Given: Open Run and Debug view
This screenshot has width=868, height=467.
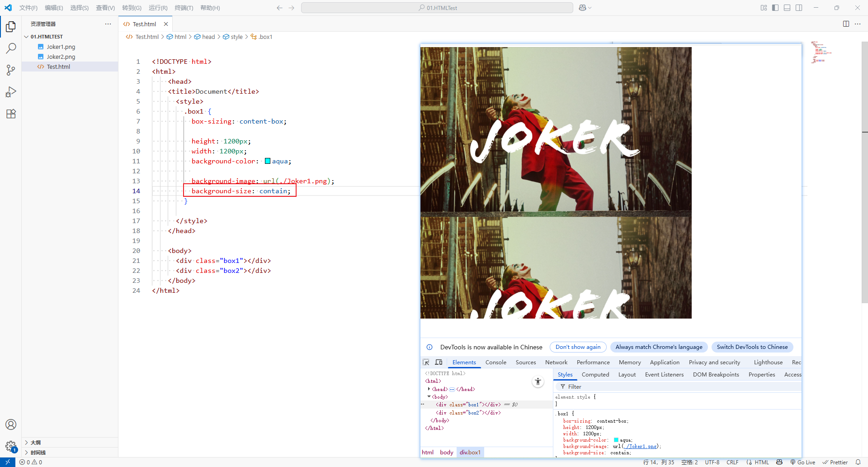Looking at the screenshot, I should click(x=11, y=92).
